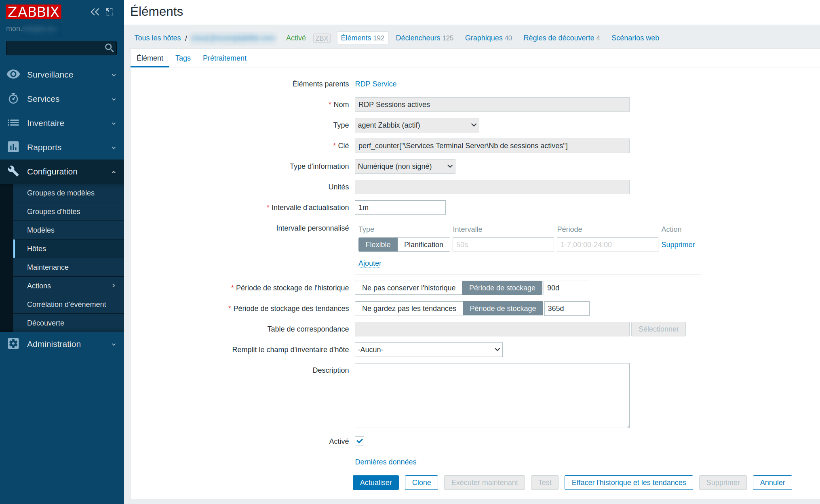The height and width of the screenshot is (504, 820).
Task: Collapse the sidebar with double-chevron icon
Action: click(95, 12)
